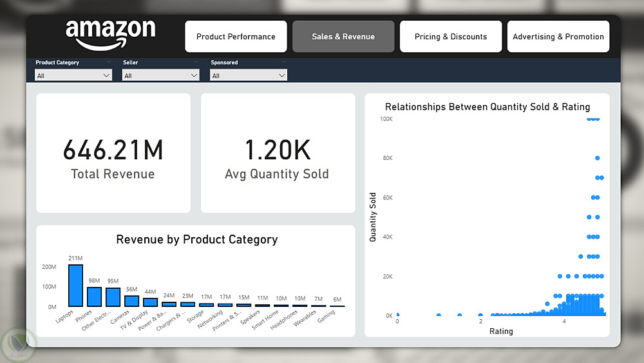The width and height of the screenshot is (644, 363).
Task: Expand the Product Category dropdown
Action: coord(73,75)
